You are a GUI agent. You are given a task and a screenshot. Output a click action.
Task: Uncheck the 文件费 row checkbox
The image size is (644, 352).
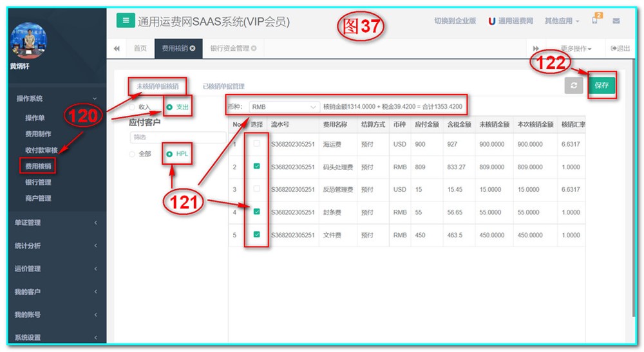257,234
